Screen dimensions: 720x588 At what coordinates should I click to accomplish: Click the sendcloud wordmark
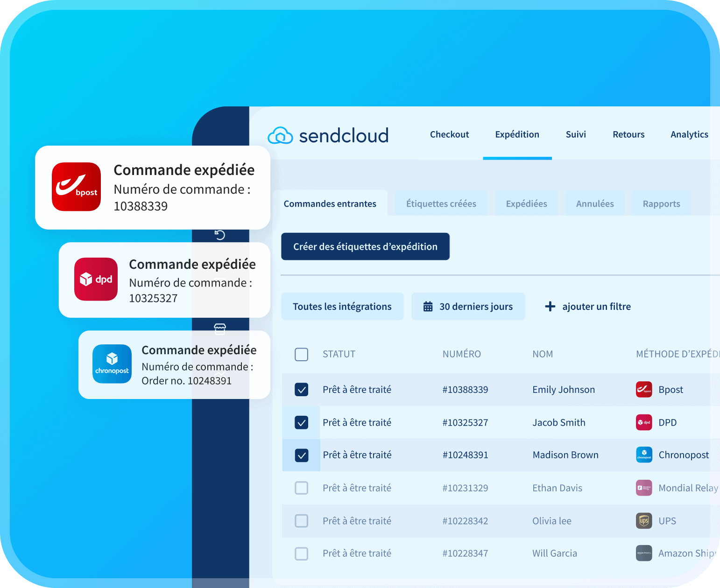coord(344,135)
